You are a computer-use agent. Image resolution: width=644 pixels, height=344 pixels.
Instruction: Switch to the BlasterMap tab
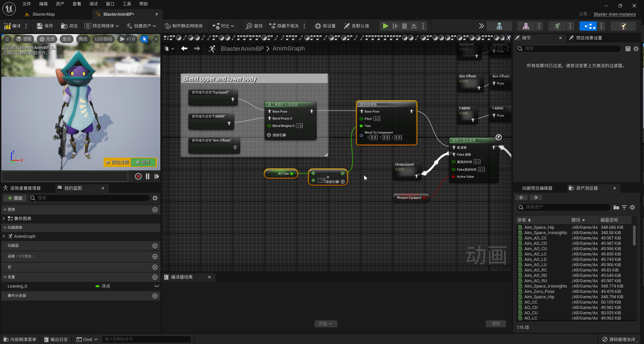click(x=43, y=14)
